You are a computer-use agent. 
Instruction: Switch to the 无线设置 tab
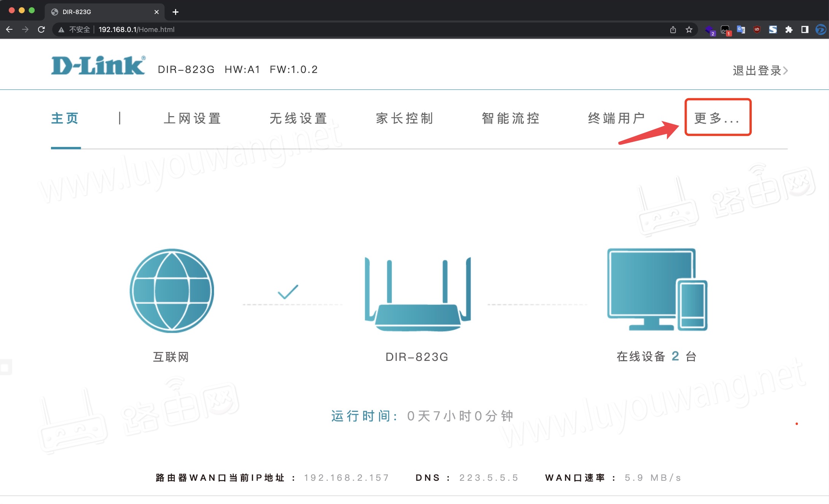[298, 118]
